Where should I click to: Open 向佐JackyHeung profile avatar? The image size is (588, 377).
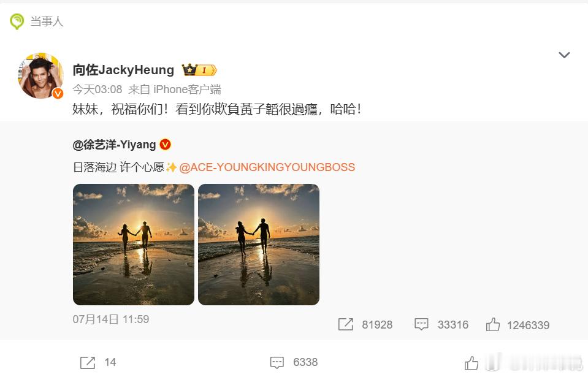pyautogui.click(x=40, y=75)
